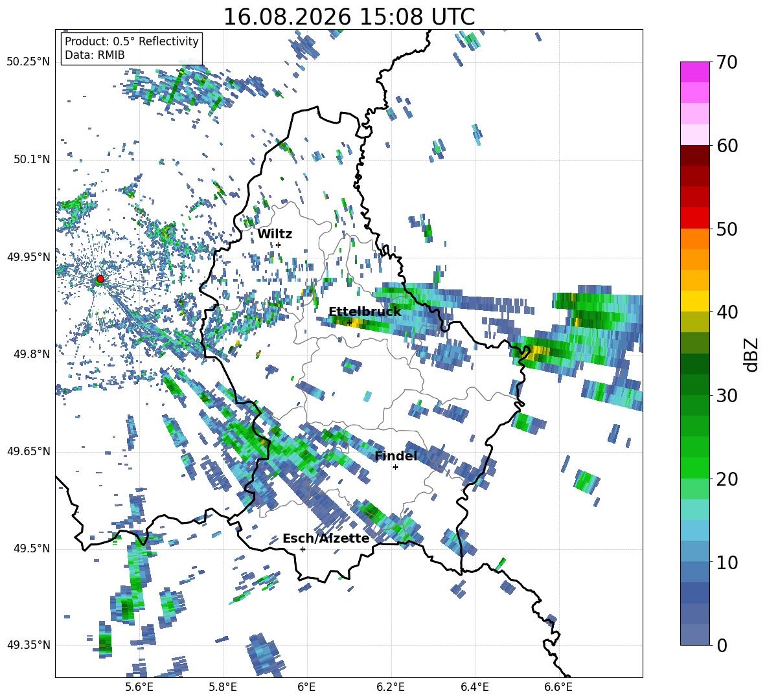
Task: Select the Findel location cross marker
Action: click(x=395, y=468)
